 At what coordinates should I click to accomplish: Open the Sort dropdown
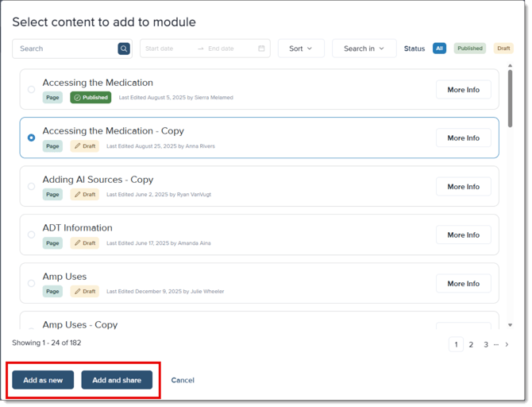point(301,48)
